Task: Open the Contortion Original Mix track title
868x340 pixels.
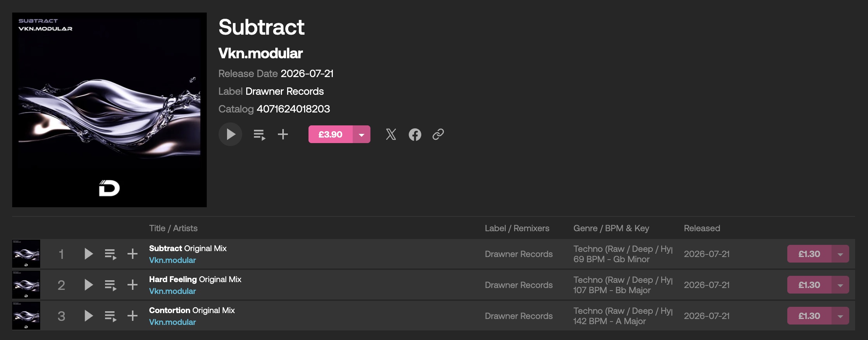Action: click(192, 310)
